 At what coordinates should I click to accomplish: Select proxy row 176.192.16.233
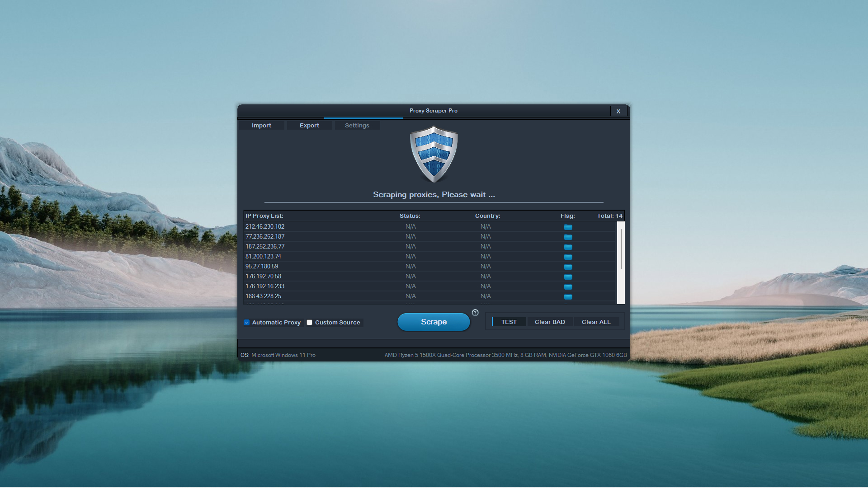point(265,286)
